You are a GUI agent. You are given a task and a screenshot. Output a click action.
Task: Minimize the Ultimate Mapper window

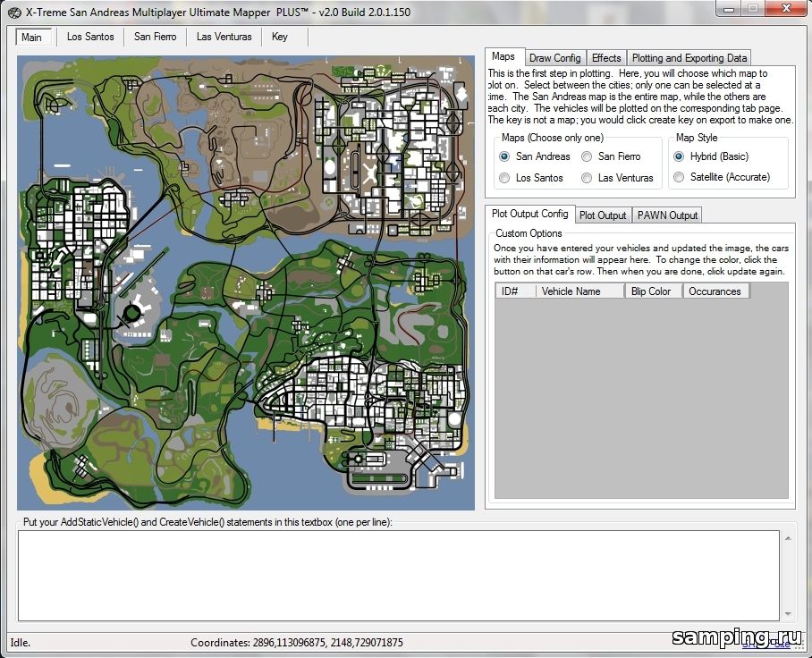[x=729, y=9]
